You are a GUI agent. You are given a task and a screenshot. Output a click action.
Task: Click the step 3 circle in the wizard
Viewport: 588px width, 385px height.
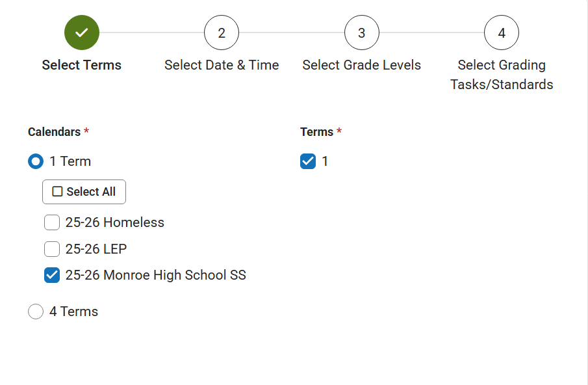(x=361, y=33)
